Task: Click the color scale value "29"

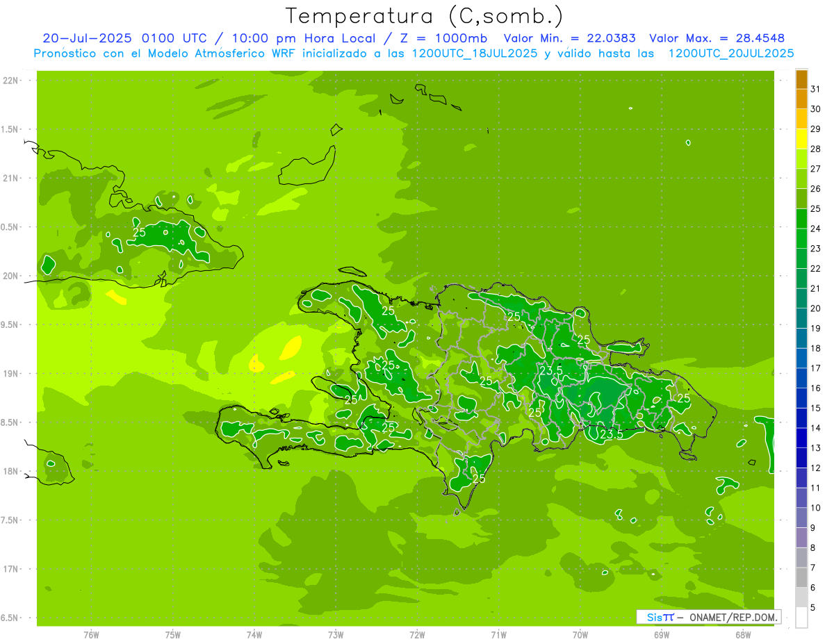Action: click(x=816, y=129)
